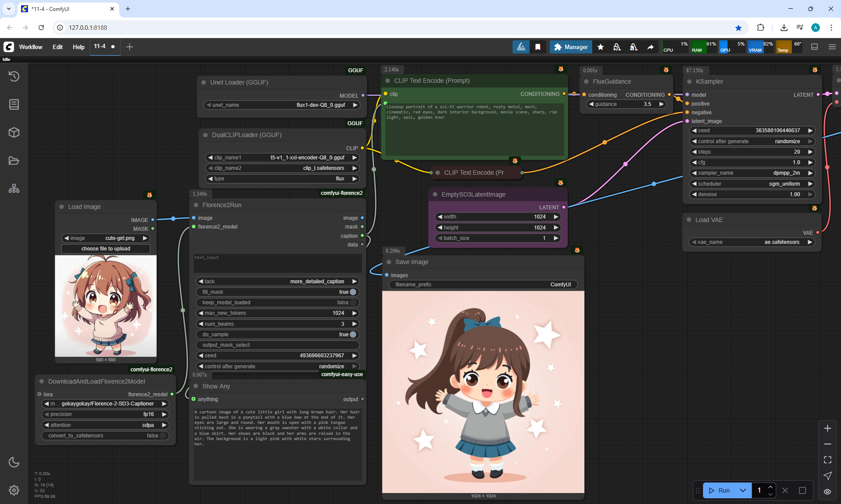Viewport: 841px width, 504px height.
Task: Open the Workflow menu
Action: point(31,47)
